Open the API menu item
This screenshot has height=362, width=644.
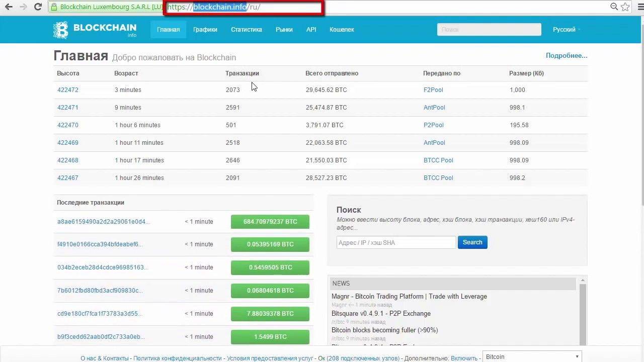pyautogui.click(x=311, y=30)
